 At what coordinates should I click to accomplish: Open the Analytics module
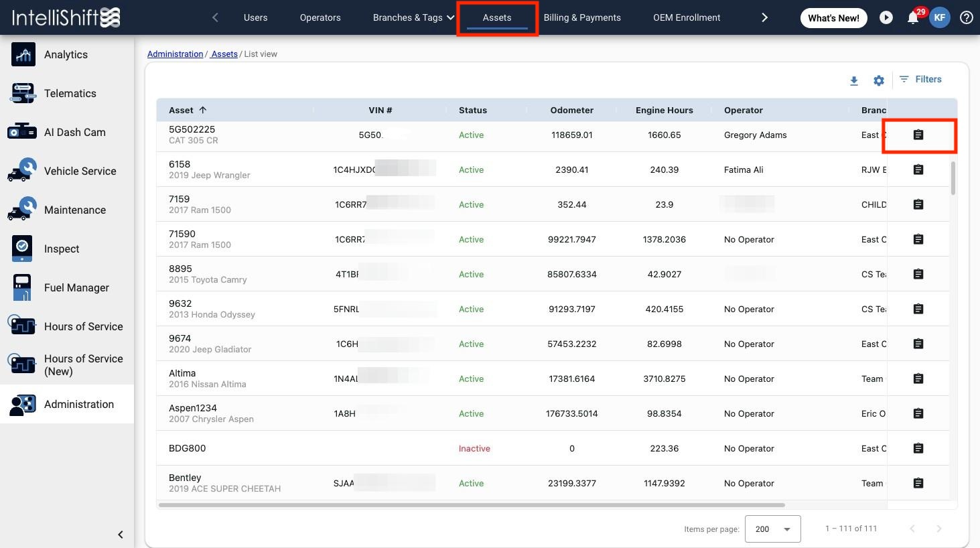click(66, 54)
